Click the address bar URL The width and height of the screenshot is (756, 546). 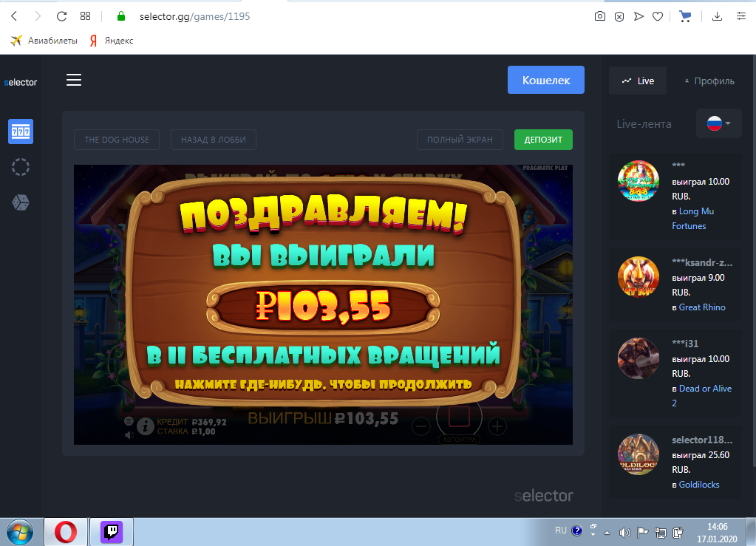[x=195, y=16]
